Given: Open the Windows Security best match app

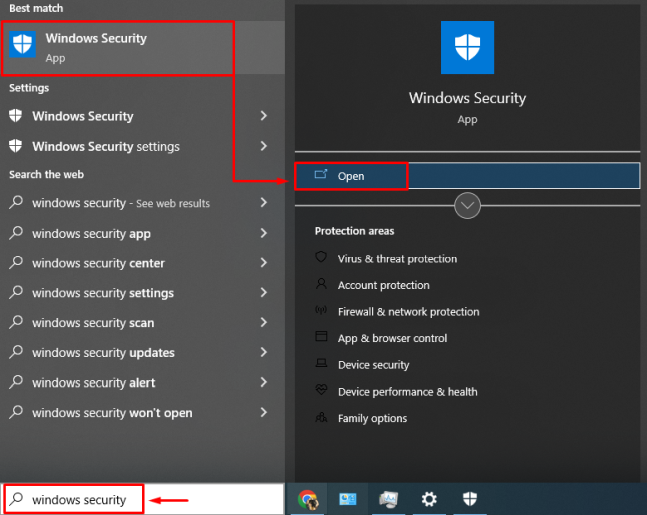Looking at the screenshot, I should pos(142,48).
